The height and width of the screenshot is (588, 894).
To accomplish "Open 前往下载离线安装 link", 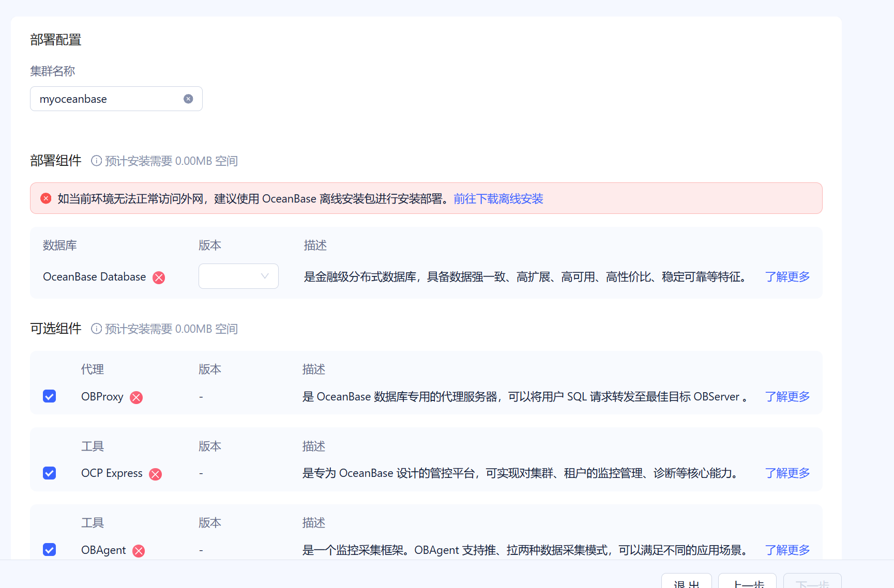I will click(x=498, y=199).
